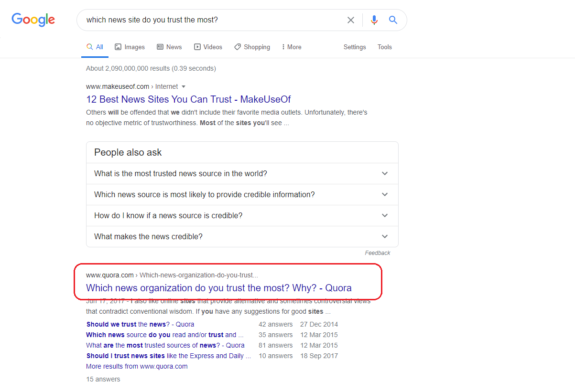
Task: Click the '15 answers' text
Action: (103, 379)
